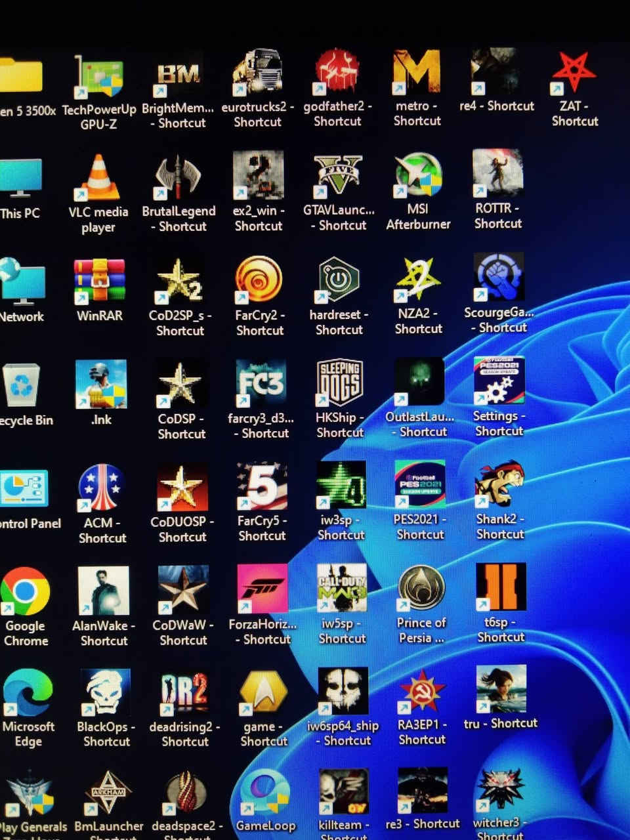Click the ForzaHorizon shortcut icon
This screenshot has height=840, width=630.
tap(262, 589)
